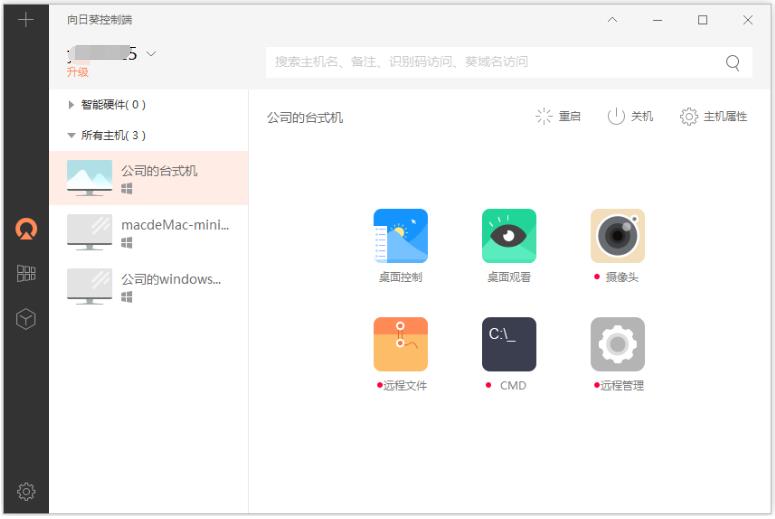Select host 公司的台式机 in the list
Image resolution: width=775 pixels, height=519 pixels.
(x=149, y=178)
